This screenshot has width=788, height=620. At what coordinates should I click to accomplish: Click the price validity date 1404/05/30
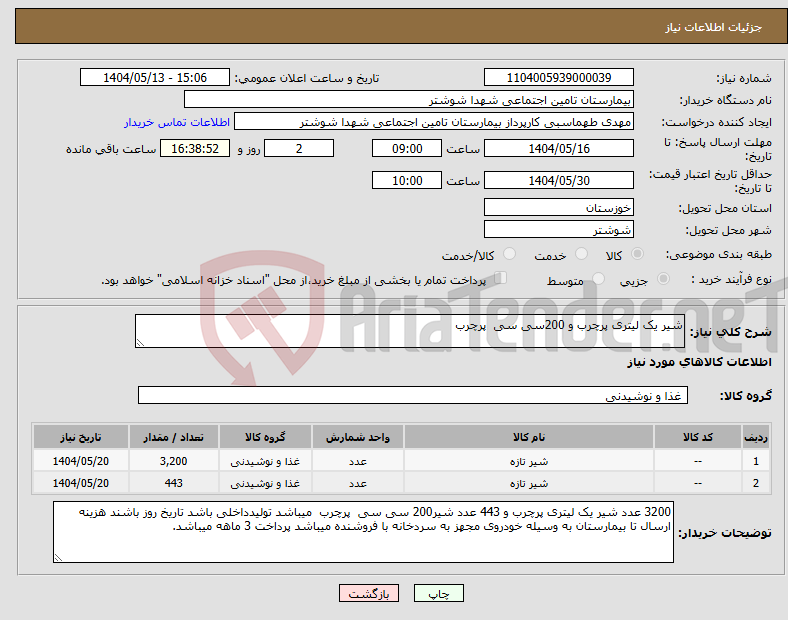click(x=558, y=180)
